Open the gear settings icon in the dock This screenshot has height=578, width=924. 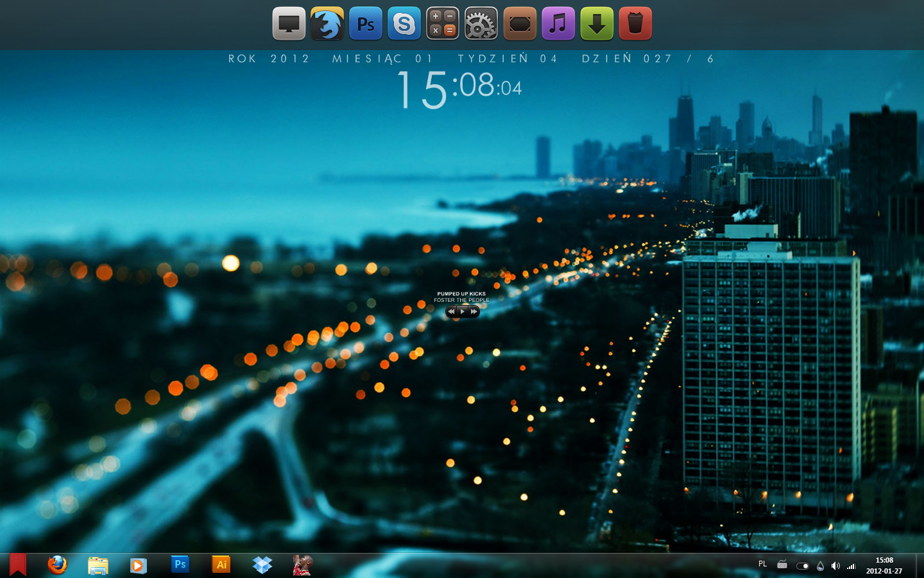pos(481,24)
